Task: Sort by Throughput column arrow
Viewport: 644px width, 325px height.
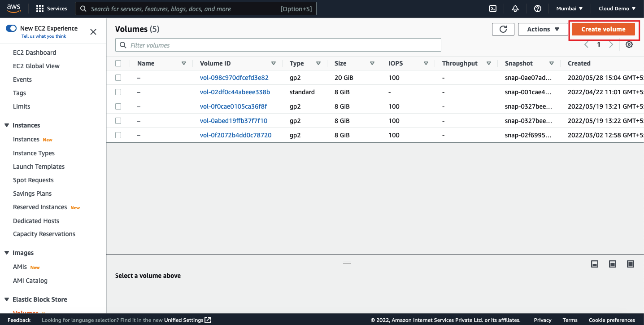Action: click(x=489, y=63)
